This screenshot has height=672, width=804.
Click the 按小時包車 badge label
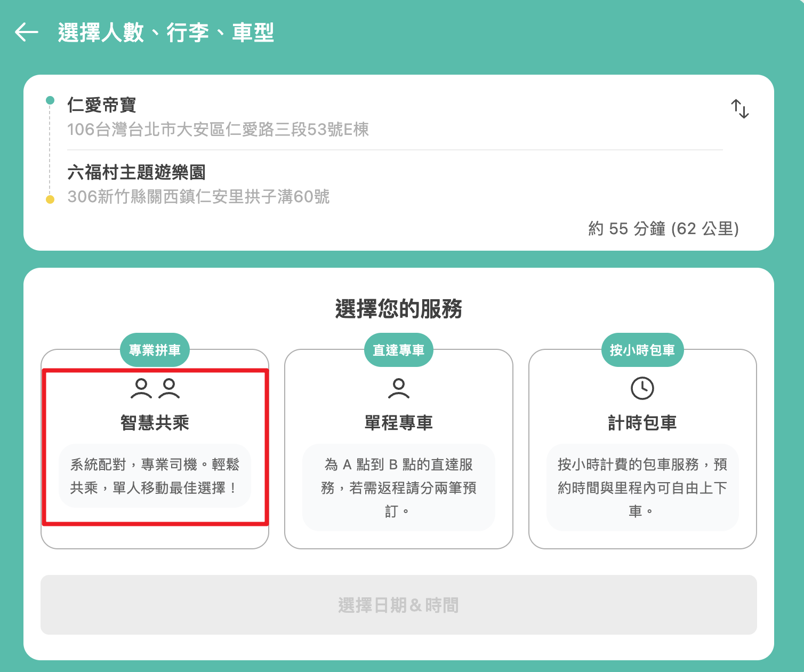tap(642, 350)
